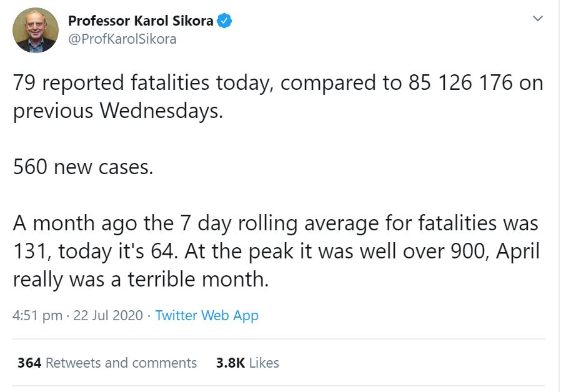566x392 pixels.
Task: Open the "Professor Karol Sikora" display name
Action: (141, 21)
